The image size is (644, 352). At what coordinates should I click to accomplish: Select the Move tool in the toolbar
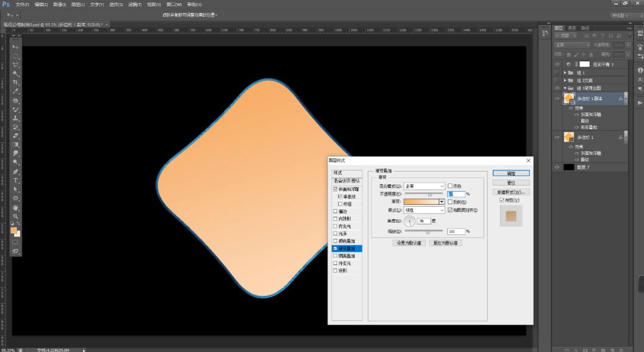click(x=16, y=46)
